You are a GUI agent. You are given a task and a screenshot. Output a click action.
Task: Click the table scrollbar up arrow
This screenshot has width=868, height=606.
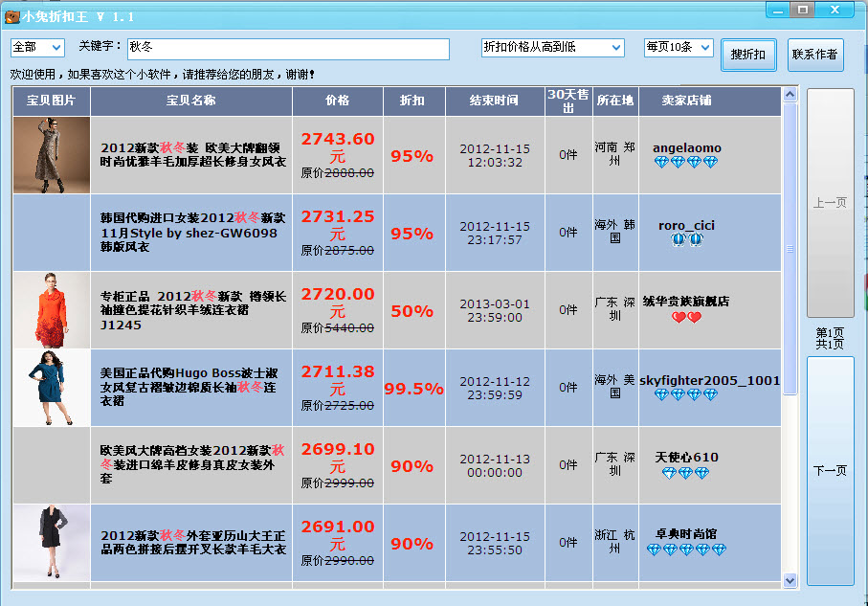point(790,95)
